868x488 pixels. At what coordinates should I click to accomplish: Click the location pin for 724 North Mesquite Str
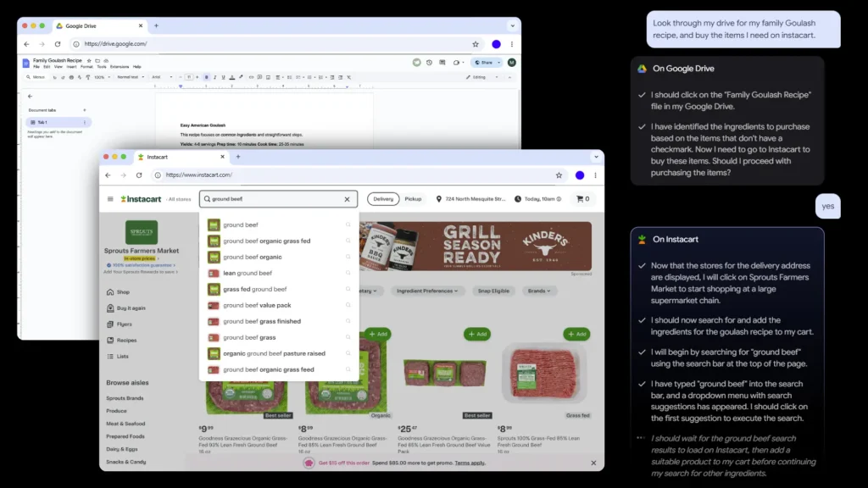tap(438, 199)
